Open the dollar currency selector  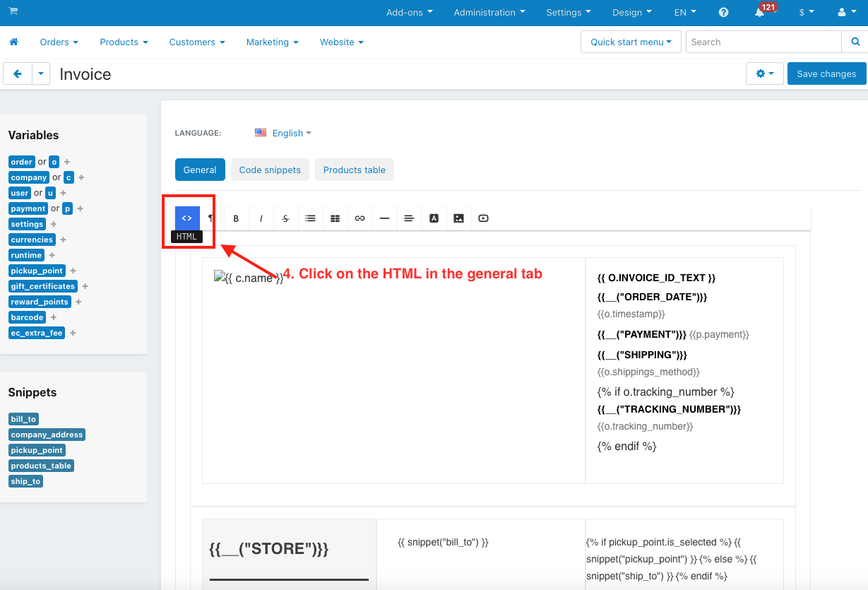tap(807, 12)
